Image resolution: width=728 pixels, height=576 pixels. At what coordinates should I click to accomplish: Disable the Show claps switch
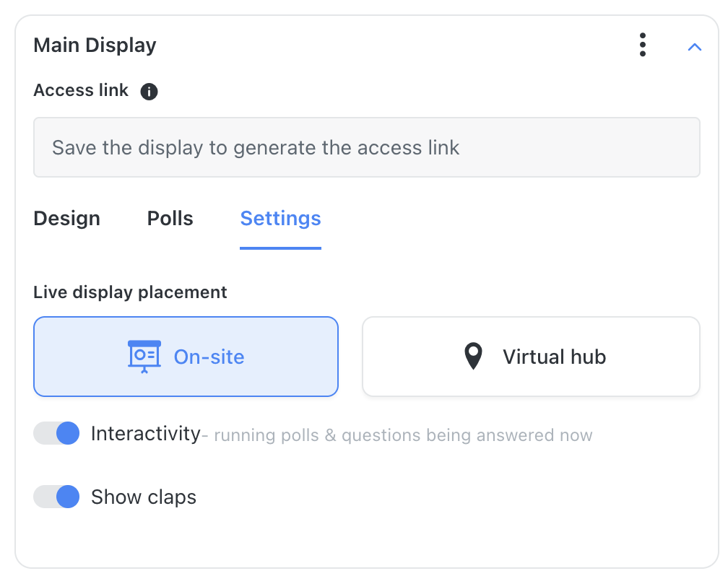click(56, 497)
